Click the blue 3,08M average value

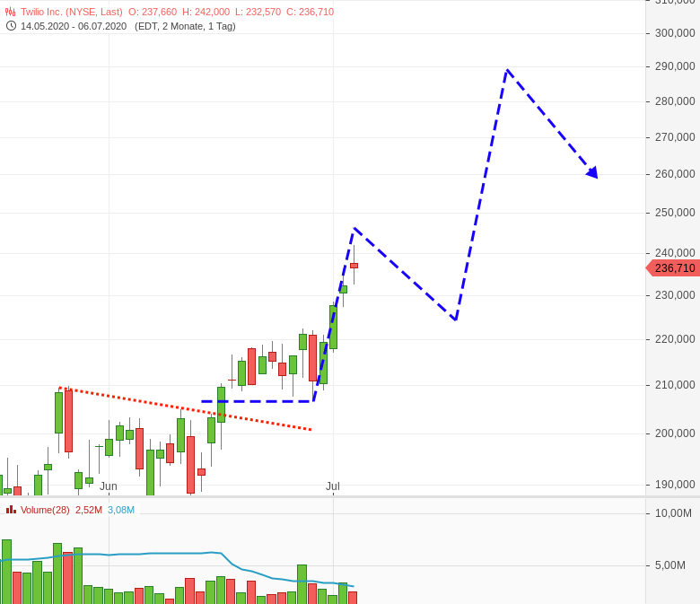(121, 510)
